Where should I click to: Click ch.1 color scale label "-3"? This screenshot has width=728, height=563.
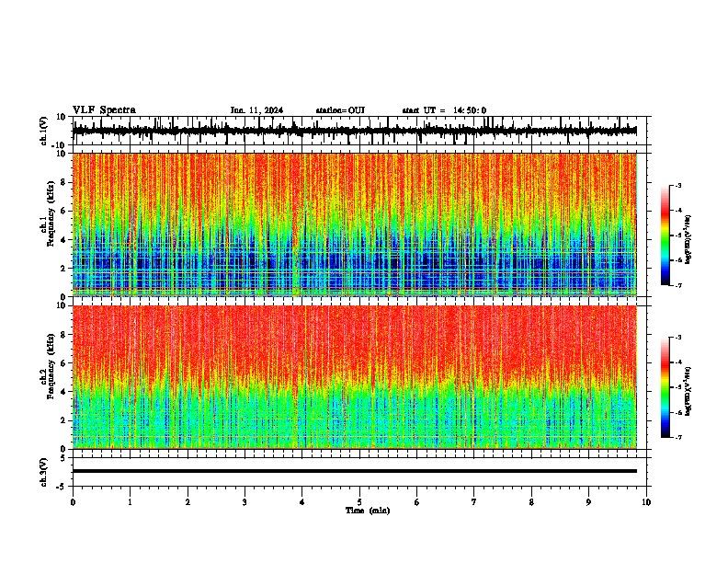(x=677, y=185)
